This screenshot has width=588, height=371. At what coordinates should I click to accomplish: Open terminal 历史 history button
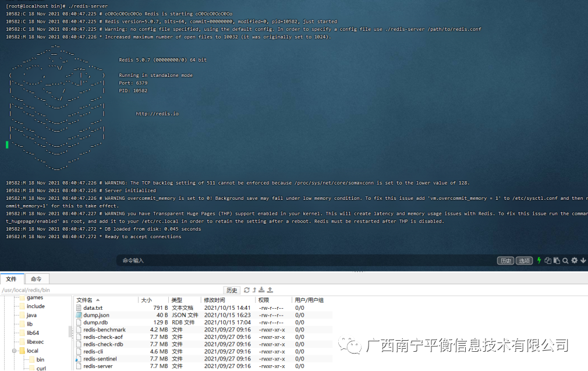coord(505,261)
